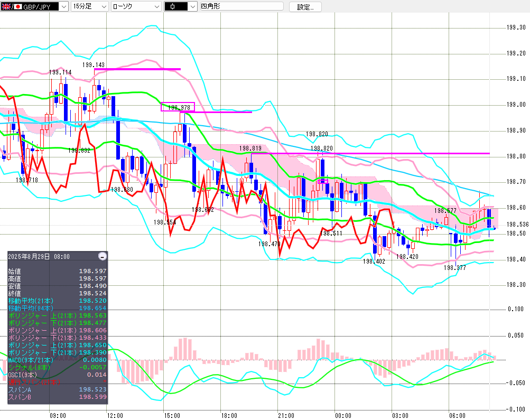Click the 198.577 high price label

(445, 211)
